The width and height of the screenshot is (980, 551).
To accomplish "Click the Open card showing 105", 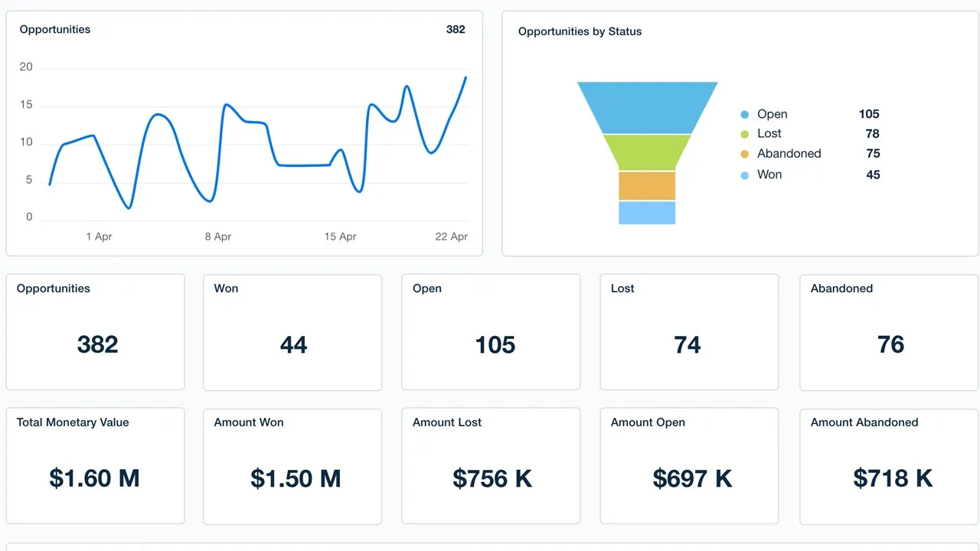I will (x=491, y=332).
